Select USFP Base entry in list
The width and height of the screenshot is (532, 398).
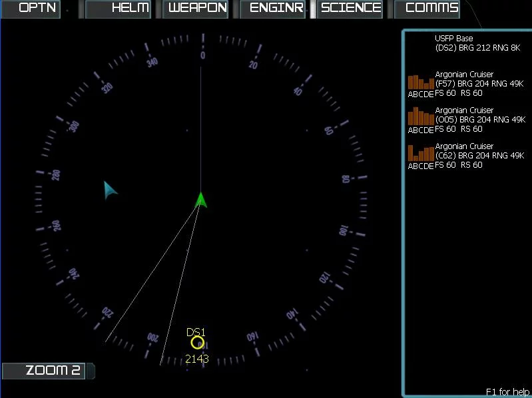click(453, 39)
